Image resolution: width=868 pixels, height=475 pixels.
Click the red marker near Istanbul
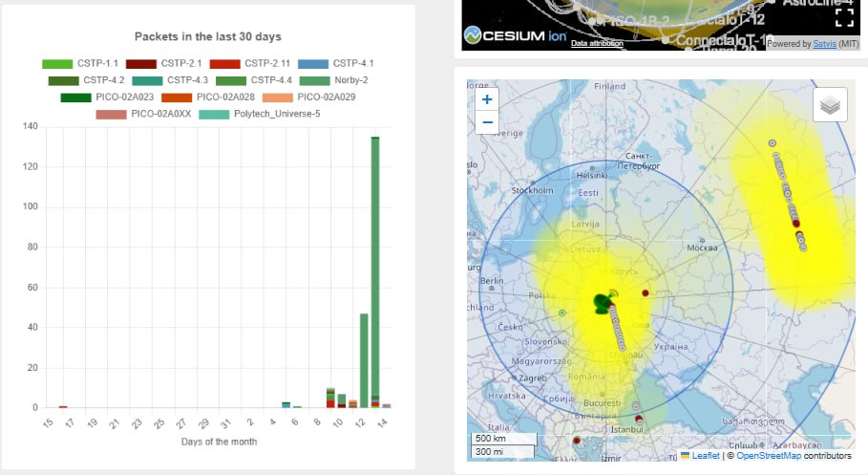[638, 419]
